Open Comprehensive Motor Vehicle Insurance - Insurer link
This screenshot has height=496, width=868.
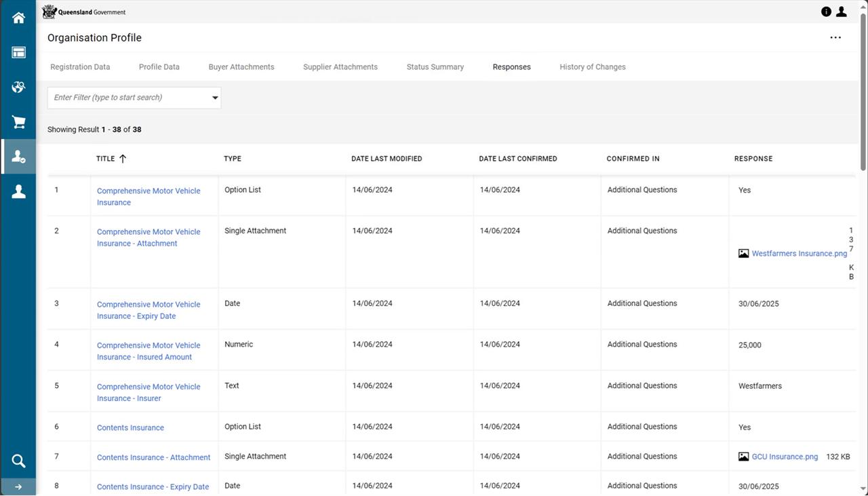click(x=149, y=392)
